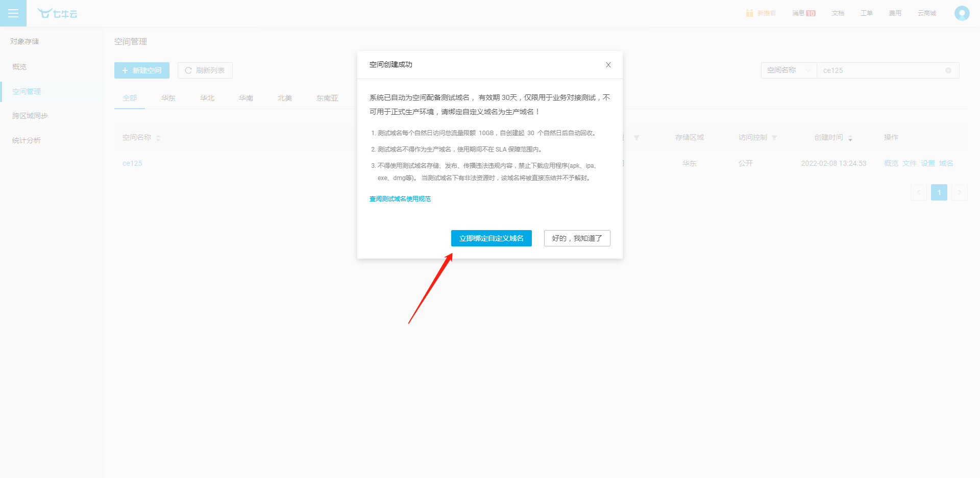Click the 好的，我知道了 button
Viewport: 980px width, 478px height.
pos(577,238)
